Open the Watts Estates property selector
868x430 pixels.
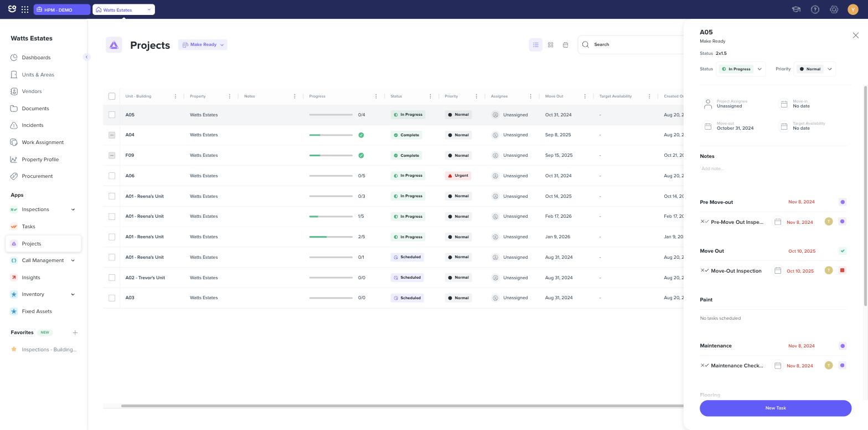pos(123,9)
